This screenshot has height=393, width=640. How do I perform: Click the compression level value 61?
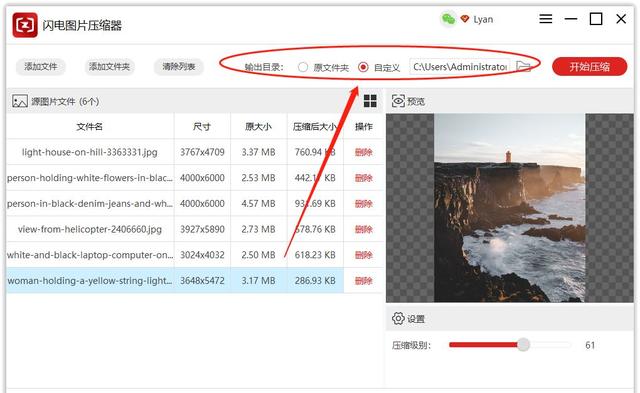tap(590, 345)
